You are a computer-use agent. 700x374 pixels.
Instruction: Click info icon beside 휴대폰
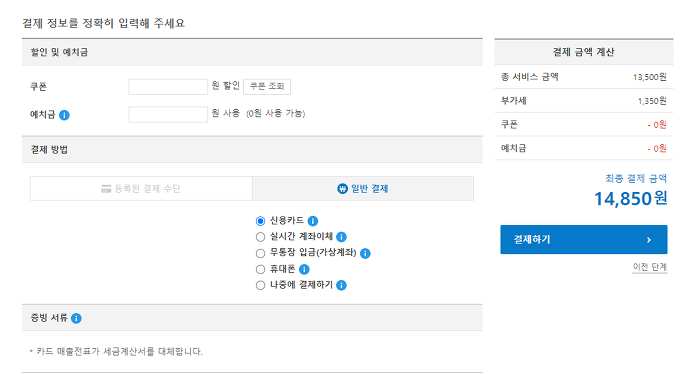304,270
